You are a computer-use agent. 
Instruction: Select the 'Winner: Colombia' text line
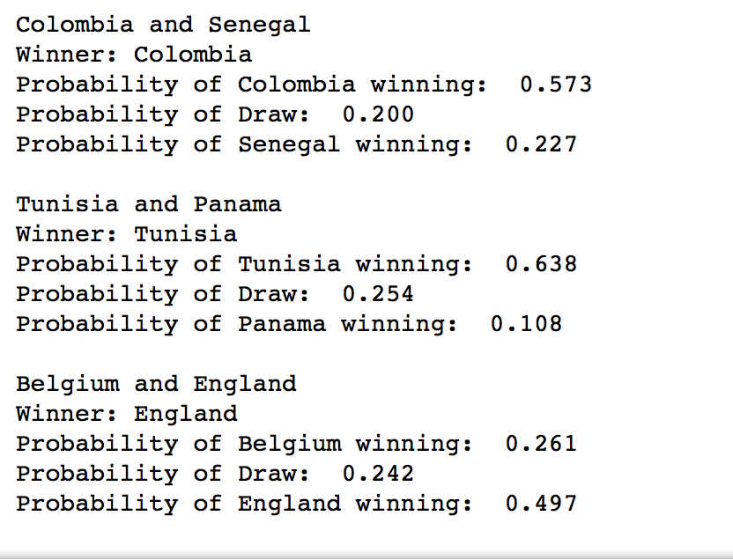(134, 55)
